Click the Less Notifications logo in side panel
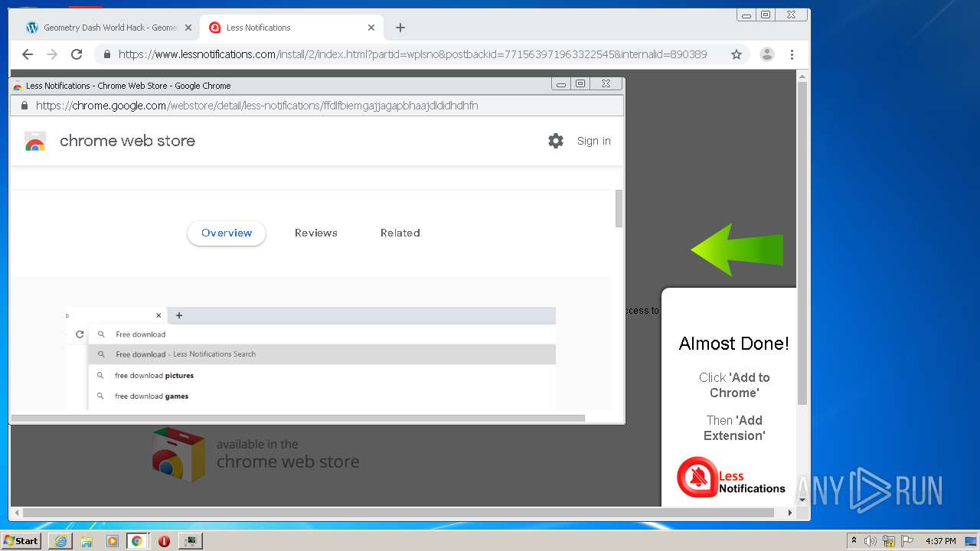980x551 pixels. [x=731, y=478]
